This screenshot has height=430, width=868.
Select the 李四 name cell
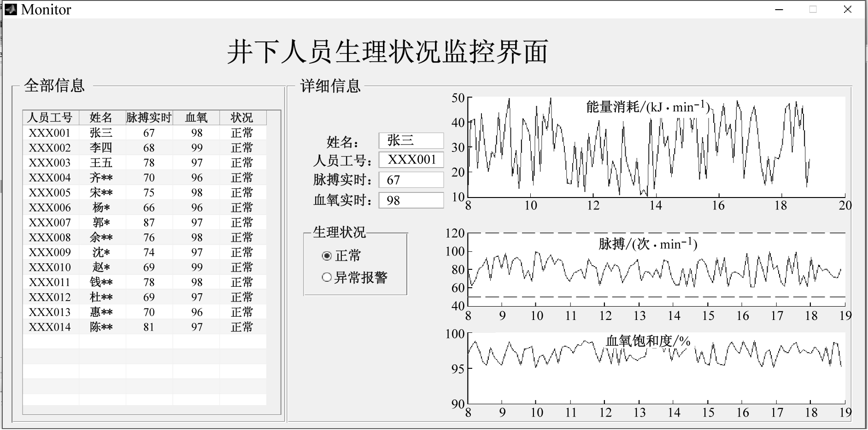[101, 148]
